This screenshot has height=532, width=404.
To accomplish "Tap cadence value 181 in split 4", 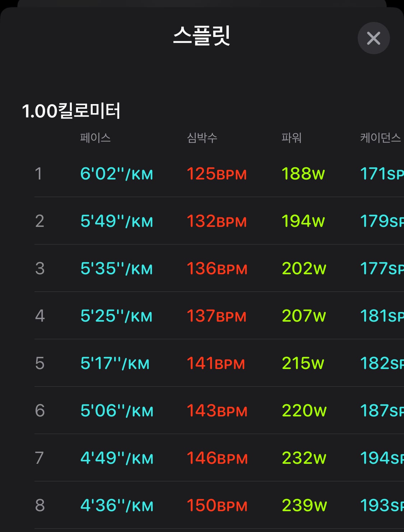I will [x=382, y=316].
